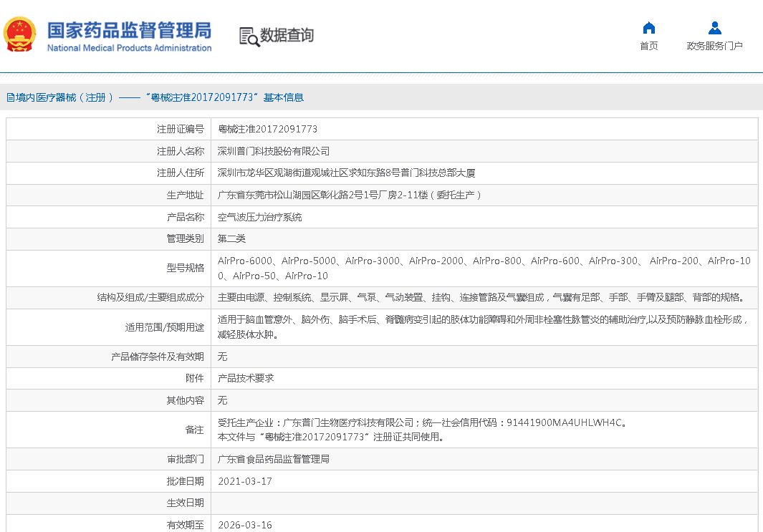Click the small icon before 境内医疗器械

[x=10, y=97]
